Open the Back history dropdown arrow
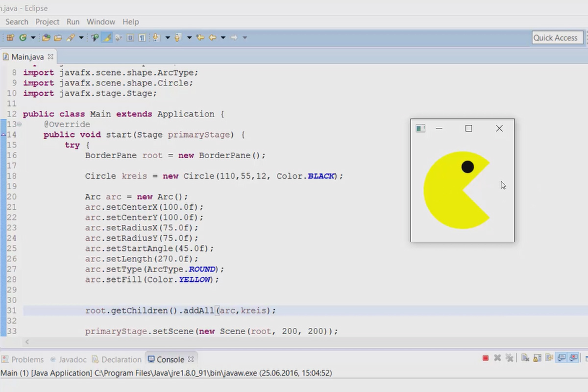588x392 pixels. 223,38
